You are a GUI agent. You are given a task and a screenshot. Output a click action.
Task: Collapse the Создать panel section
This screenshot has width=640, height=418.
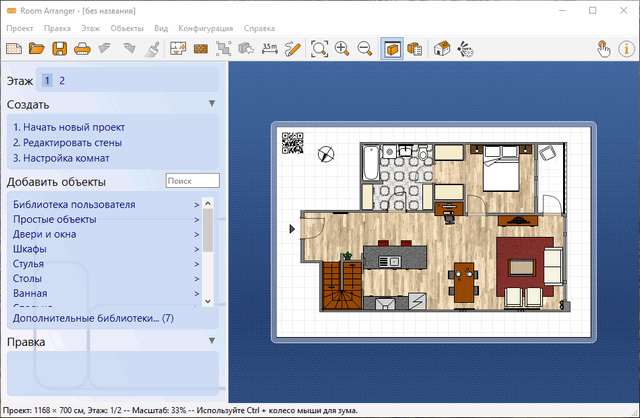point(211,103)
